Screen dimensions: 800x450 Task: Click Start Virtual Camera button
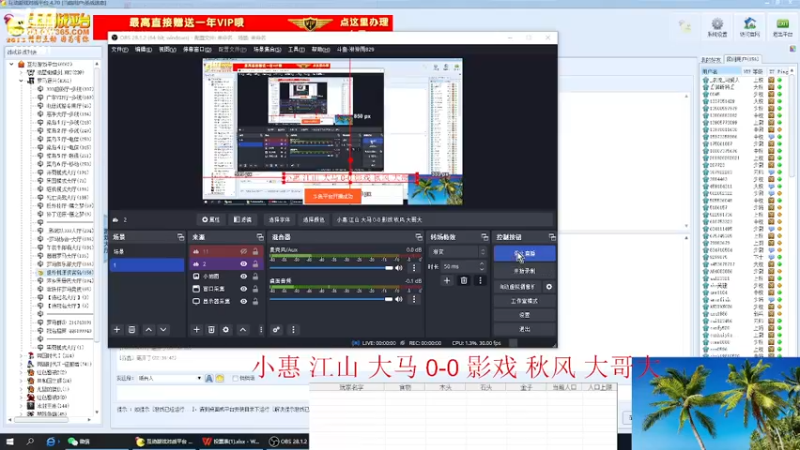point(517,287)
